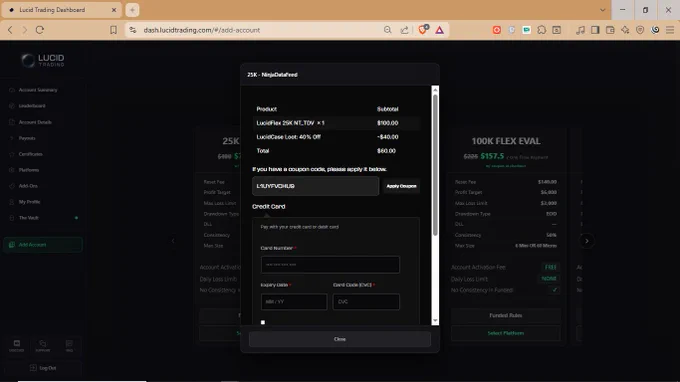The height and width of the screenshot is (382, 680).
Task: Click Funded Rules on 100K Flex Eval card
Action: (x=506, y=316)
